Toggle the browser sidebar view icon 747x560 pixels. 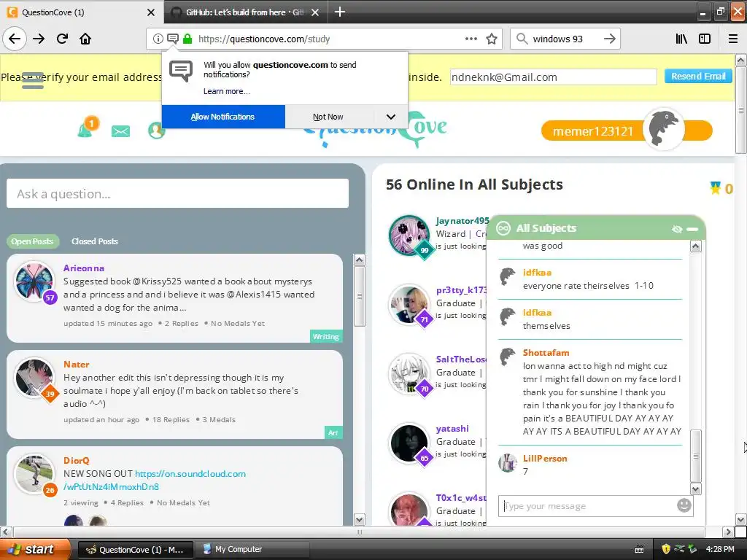tap(705, 39)
